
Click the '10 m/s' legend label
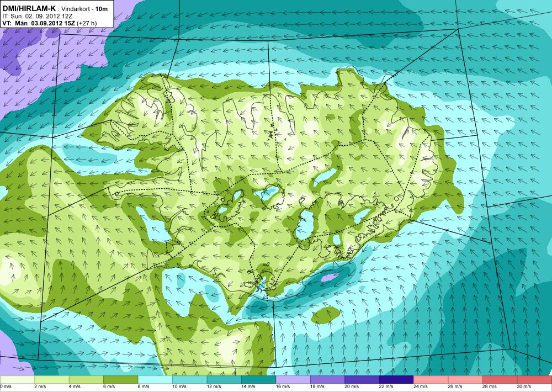(x=179, y=386)
